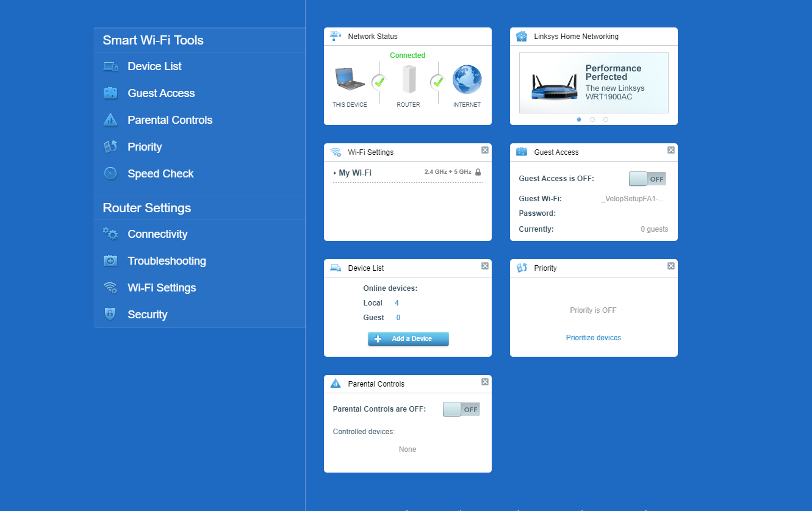Click the Troubleshooting icon in Router Settings
Image resolution: width=812 pixels, height=511 pixels.
click(110, 260)
